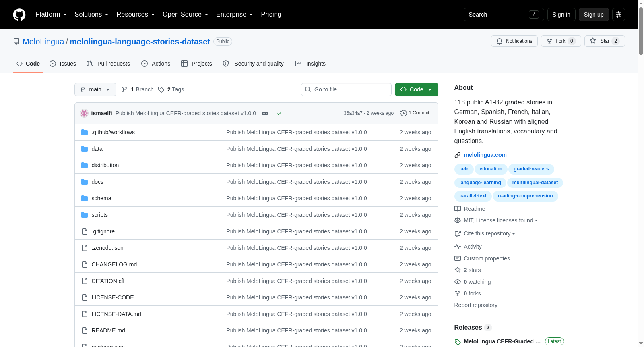644x347 pixels.
Task: Open the GitHub homepage logo
Action: tap(19, 15)
